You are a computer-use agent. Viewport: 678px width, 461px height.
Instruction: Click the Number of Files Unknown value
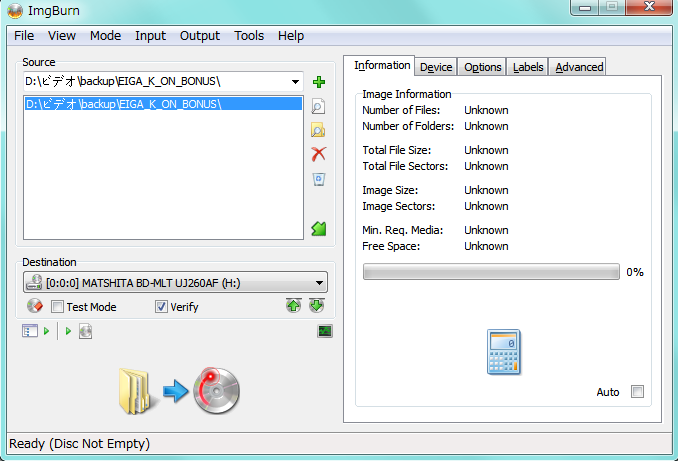486,110
